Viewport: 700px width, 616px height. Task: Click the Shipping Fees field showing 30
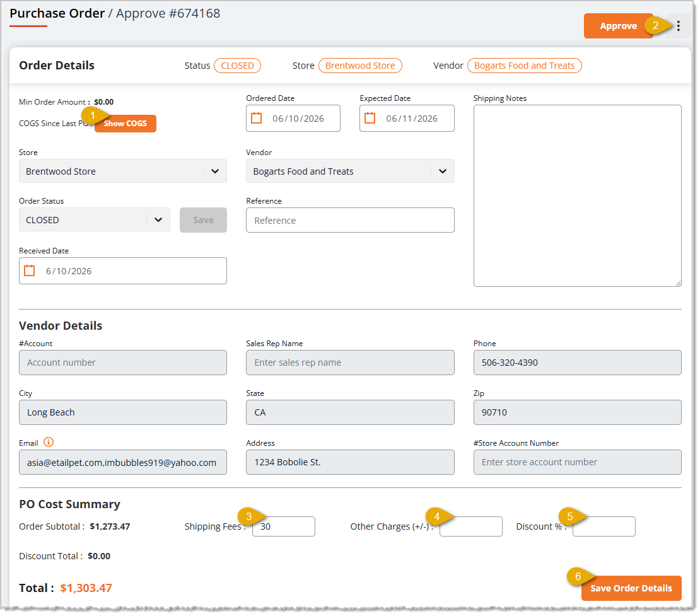point(284,526)
